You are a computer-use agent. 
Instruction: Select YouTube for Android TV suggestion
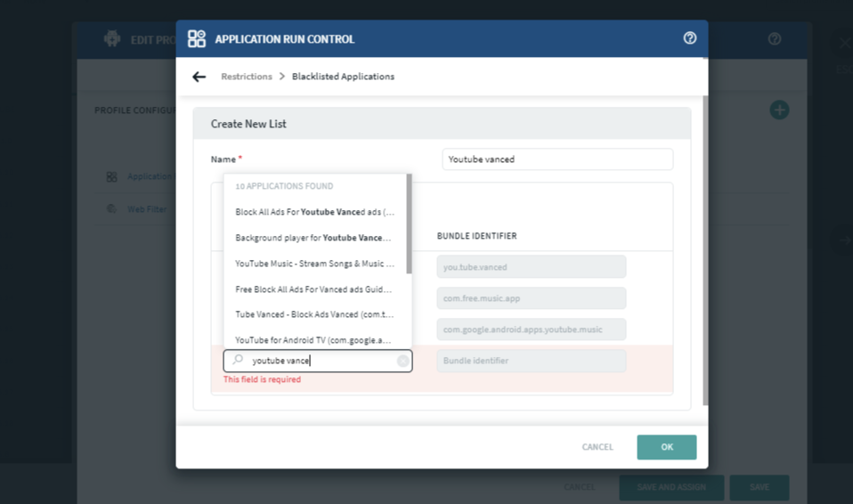point(314,340)
